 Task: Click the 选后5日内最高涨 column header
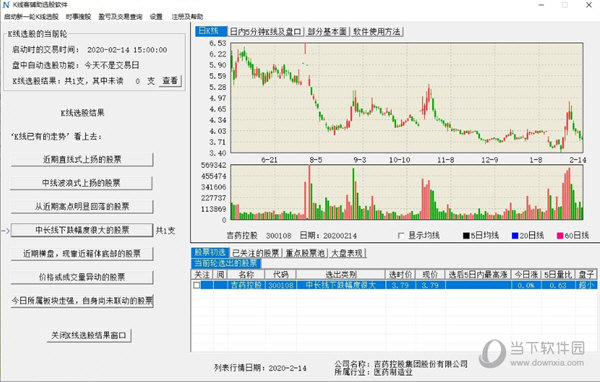point(478,274)
